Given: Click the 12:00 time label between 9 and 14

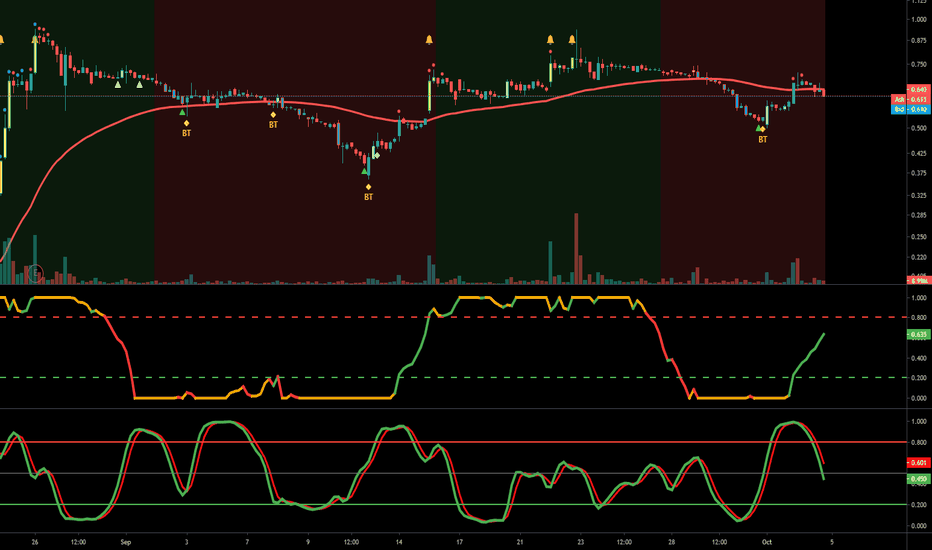Looking at the screenshot, I should click(x=351, y=542).
